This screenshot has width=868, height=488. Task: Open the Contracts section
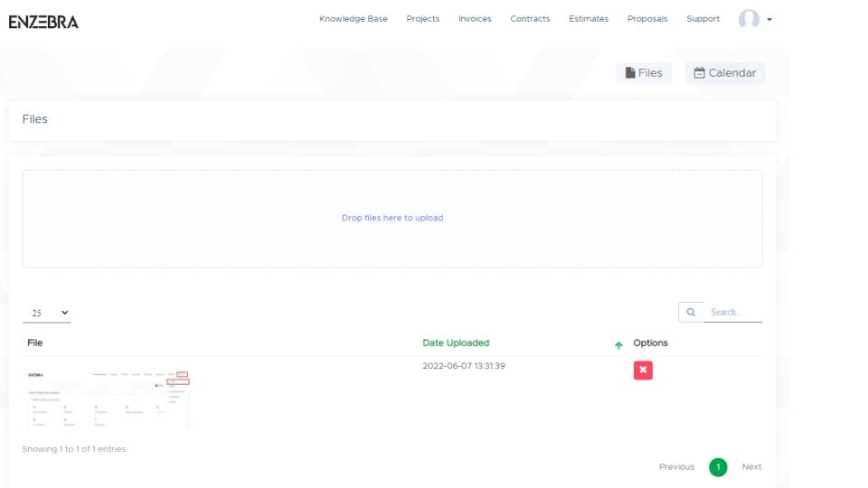coord(530,19)
